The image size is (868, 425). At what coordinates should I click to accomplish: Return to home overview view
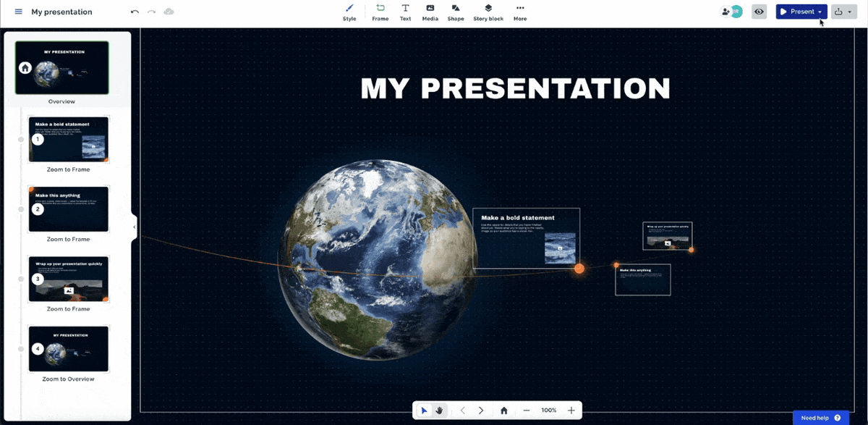coord(504,411)
